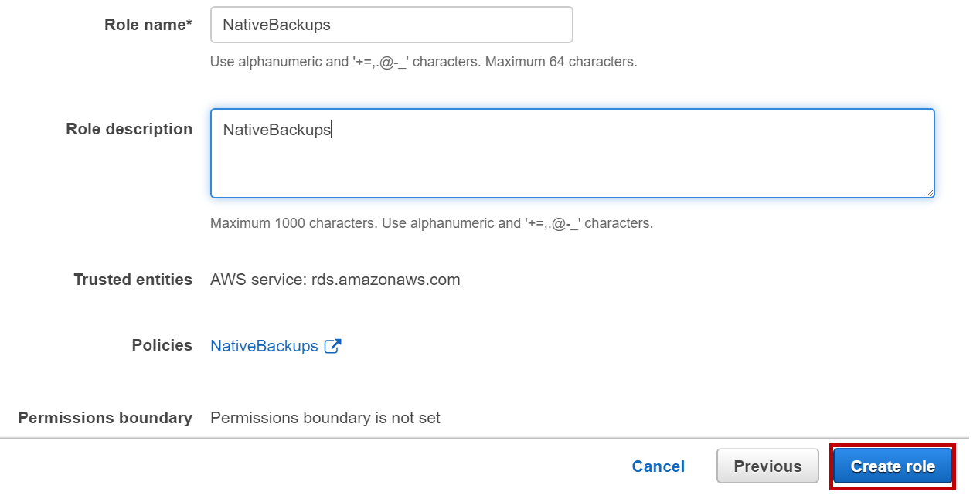Click the Create role button

tap(893, 466)
